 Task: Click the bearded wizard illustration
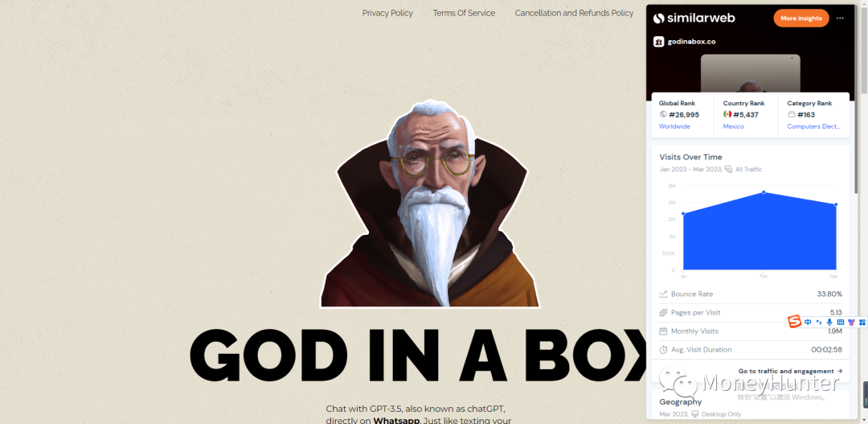coord(432,204)
